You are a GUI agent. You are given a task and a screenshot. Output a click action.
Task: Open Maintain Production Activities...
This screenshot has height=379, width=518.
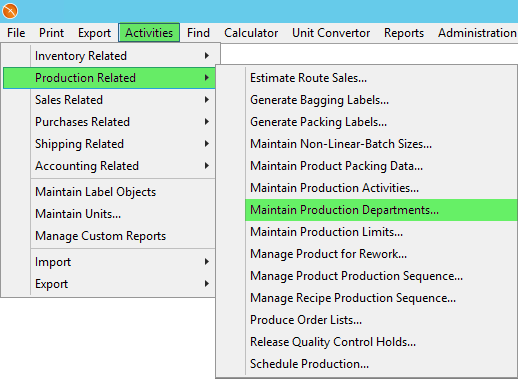(367, 188)
